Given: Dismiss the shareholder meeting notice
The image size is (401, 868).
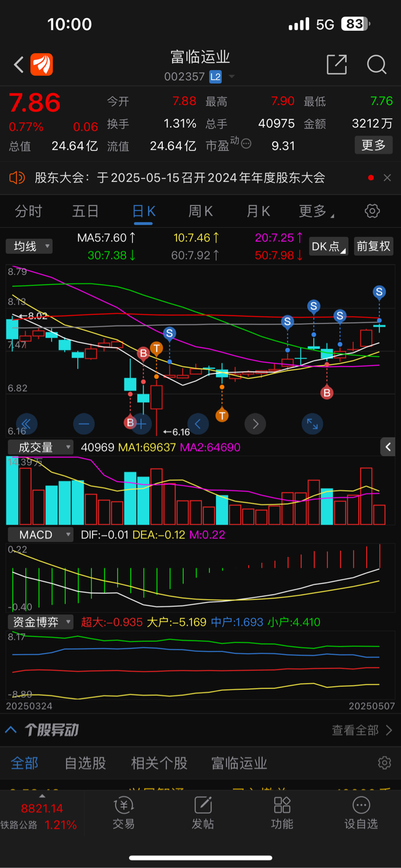Looking at the screenshot, I should coord(387,178).
